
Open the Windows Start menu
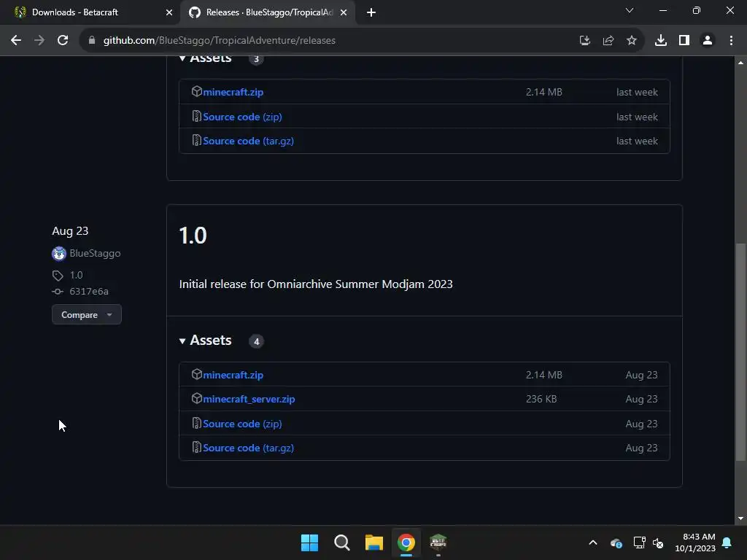[x=309, y=542]
